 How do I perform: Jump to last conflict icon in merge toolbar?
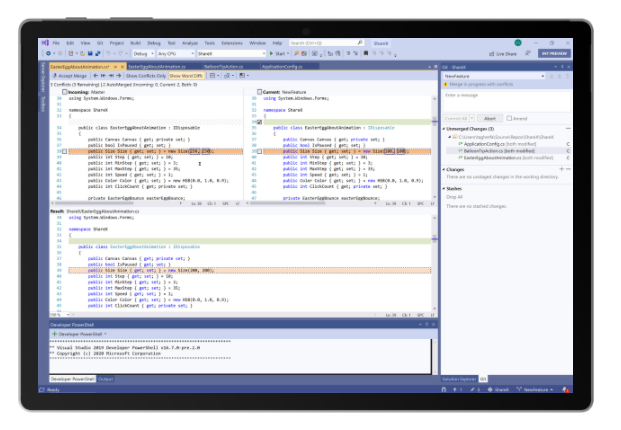point(111,76)
